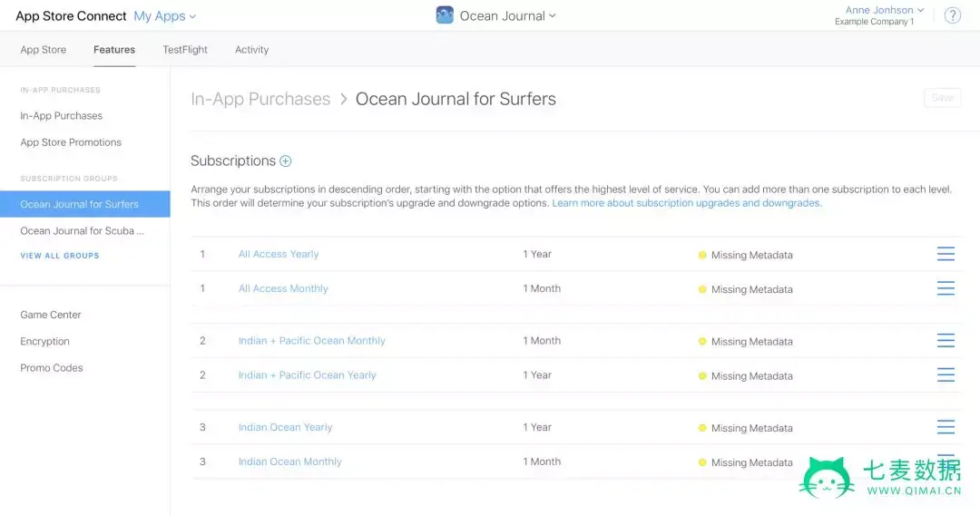Viewport: 980px width, 515px height.
Task: Switch to the App Store tab
Action: tap(44, 49)
